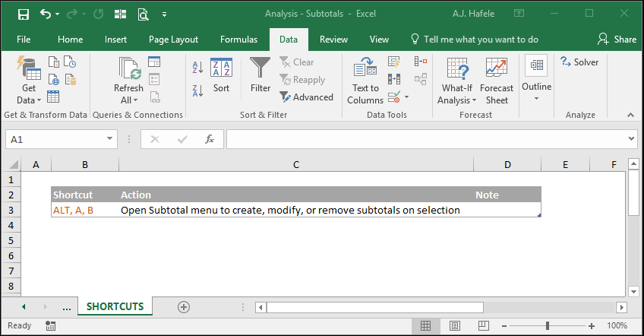Click Advanced filter option
The image size is (644, 336).
coord(306,97)
